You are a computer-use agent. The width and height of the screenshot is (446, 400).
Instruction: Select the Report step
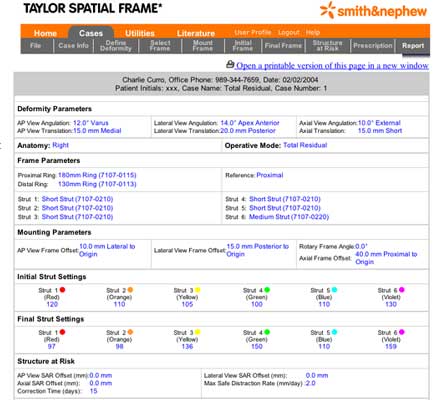coord(413,46)
